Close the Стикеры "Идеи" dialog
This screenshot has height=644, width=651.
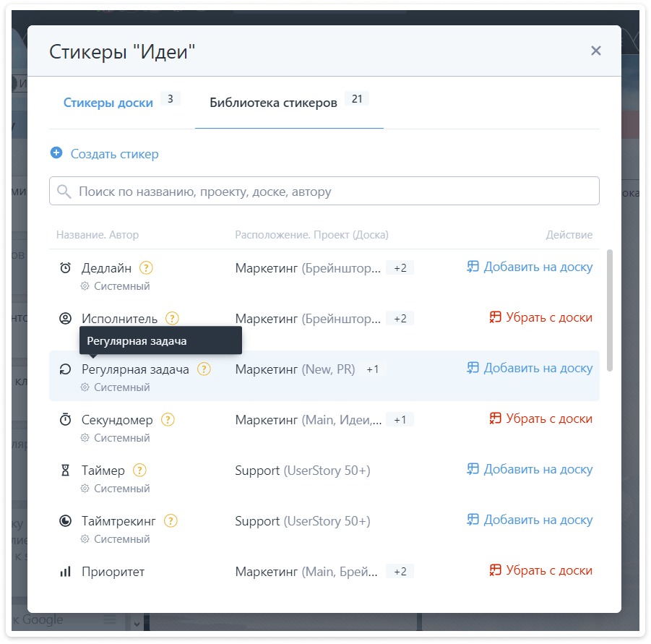[595, 51]
